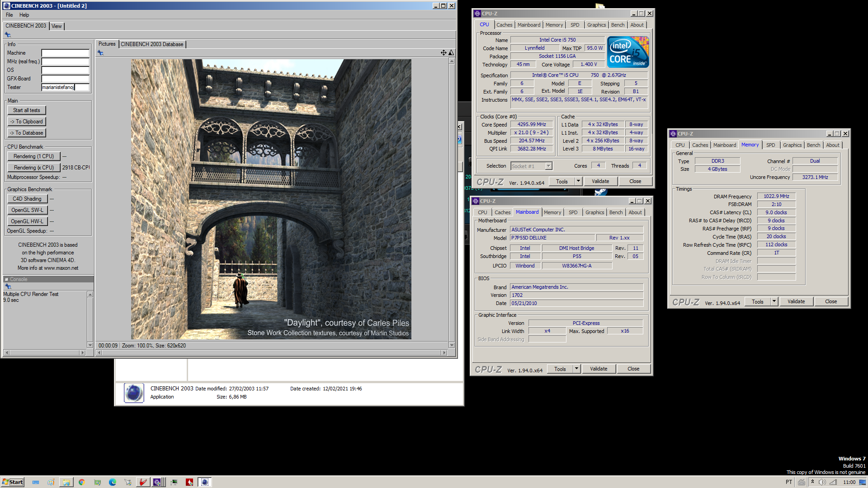
Task: Click Tools button in the CPU-Z CPU window
Action: pos(562,181)
